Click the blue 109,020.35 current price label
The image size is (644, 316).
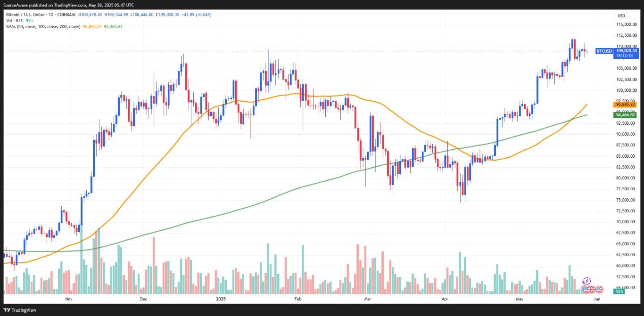pos(626,50)
